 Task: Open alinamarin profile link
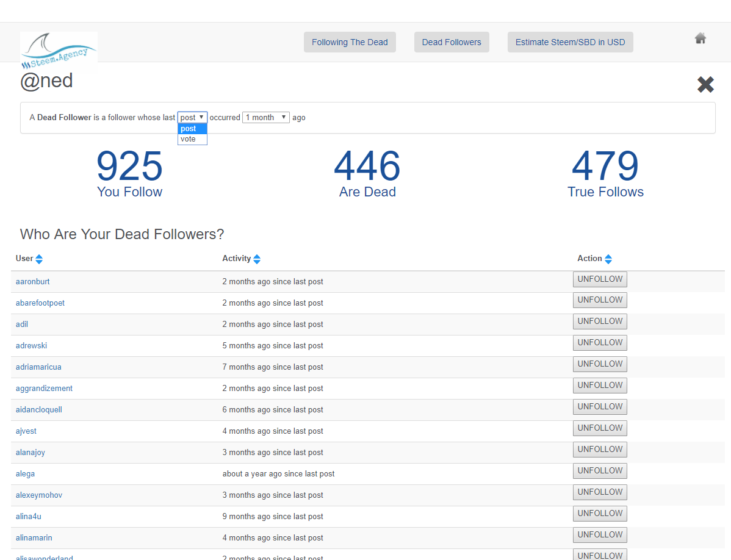pos(34,538)
